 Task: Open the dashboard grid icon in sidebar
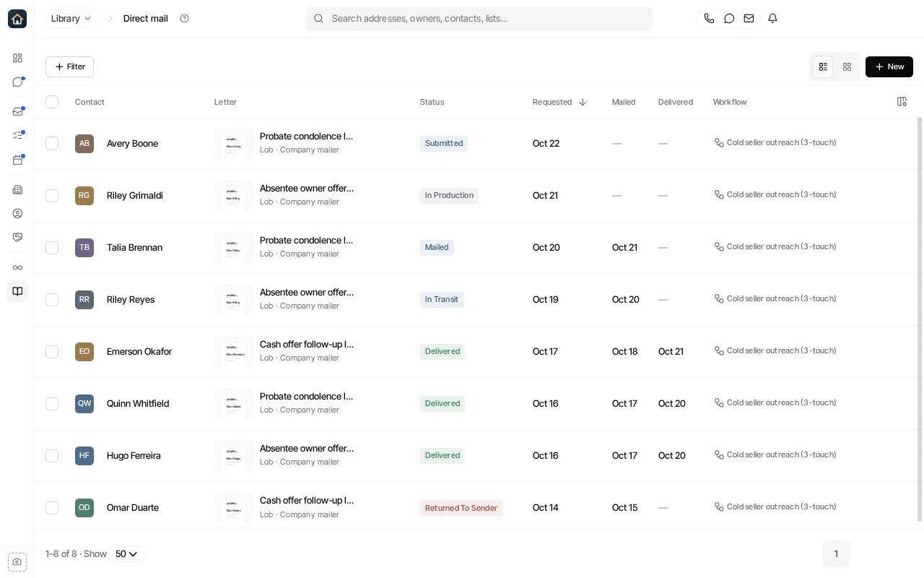tap(17, 58)
